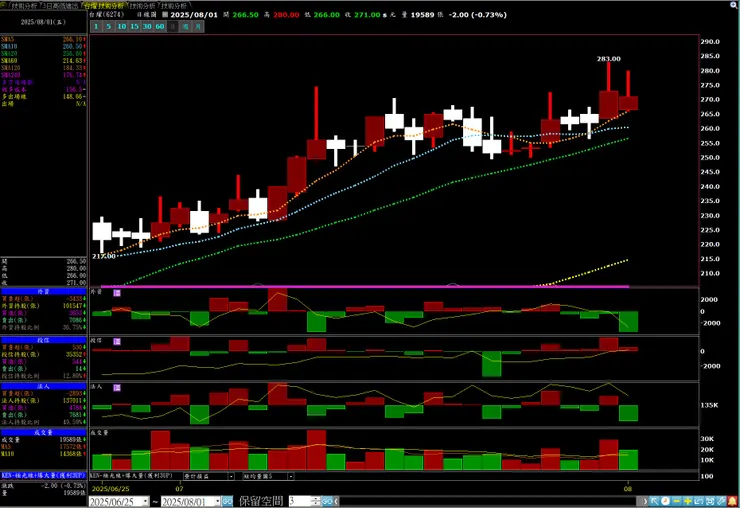740x508 pixels.
Task: Click the 保留空間 spinner arrows
Action: (x=316, y=501)
